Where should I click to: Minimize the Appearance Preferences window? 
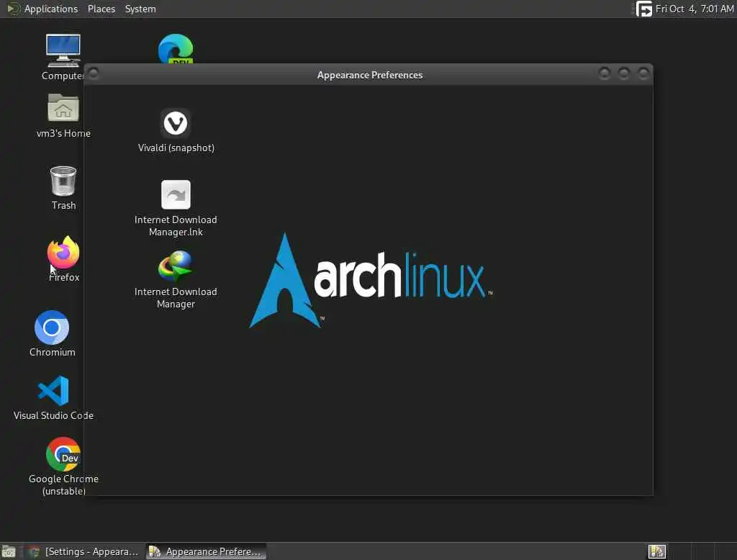[x=605, y=73]
